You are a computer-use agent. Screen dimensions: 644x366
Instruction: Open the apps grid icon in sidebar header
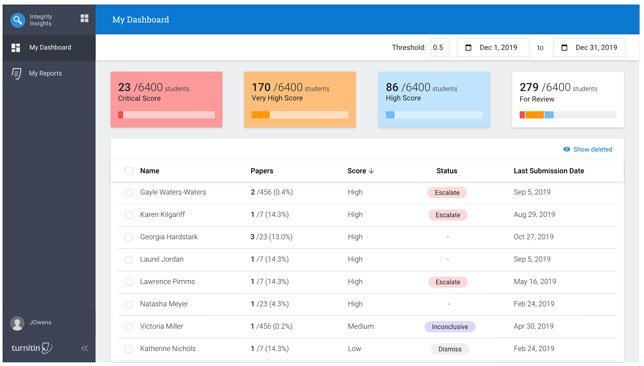[84, 18]
